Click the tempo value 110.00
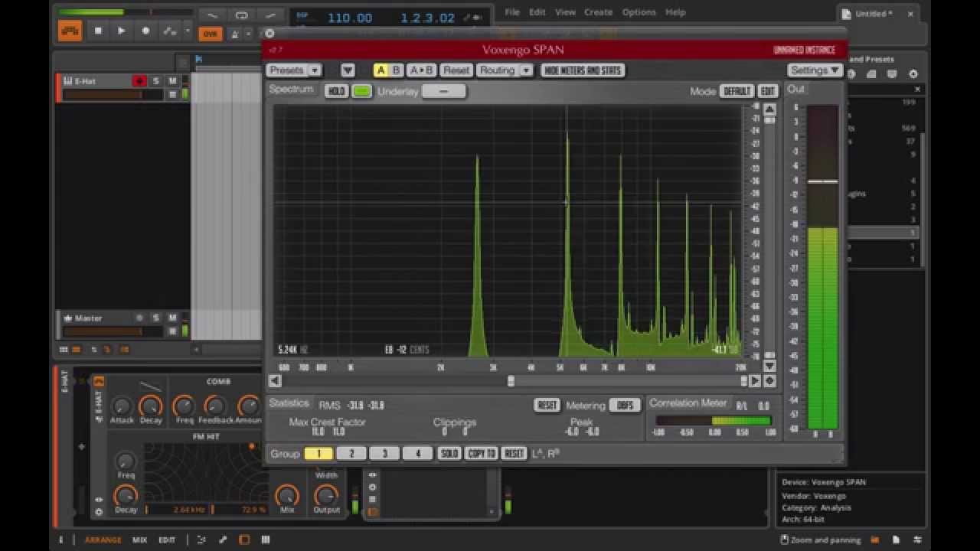The height and width of the screenshot is (551, 980). [350, 18]
